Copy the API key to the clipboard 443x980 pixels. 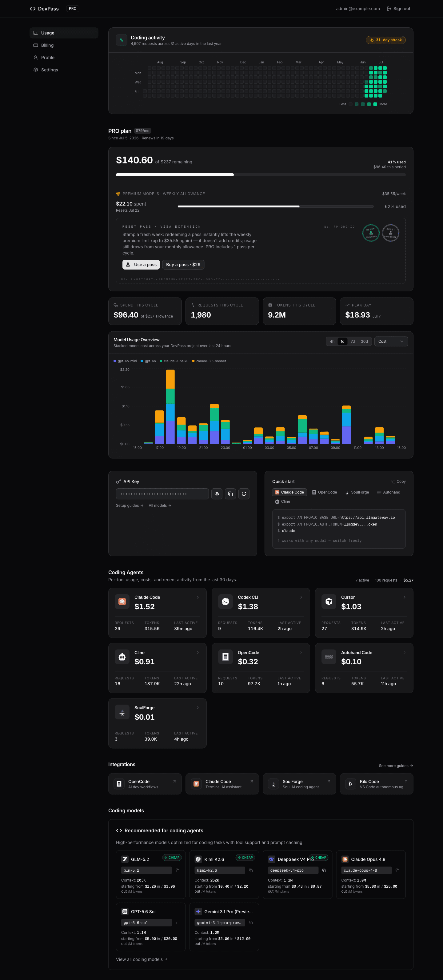click(x=230, y=494)
